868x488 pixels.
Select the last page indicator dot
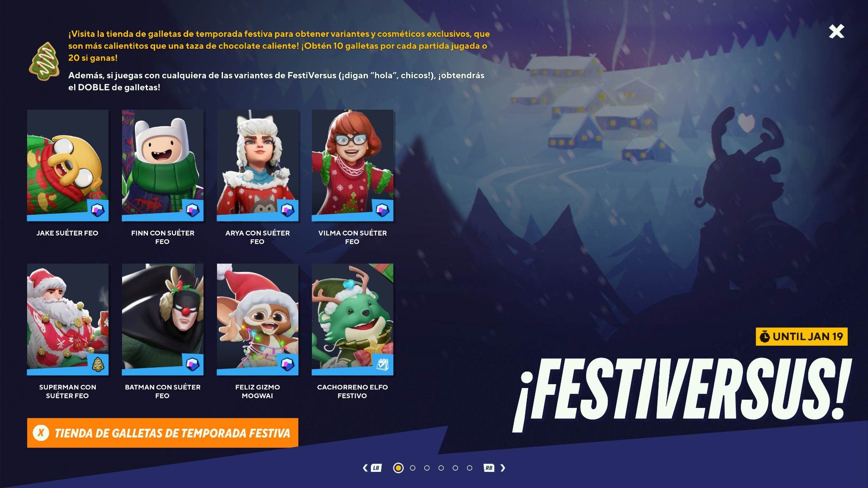click(470, 468)
